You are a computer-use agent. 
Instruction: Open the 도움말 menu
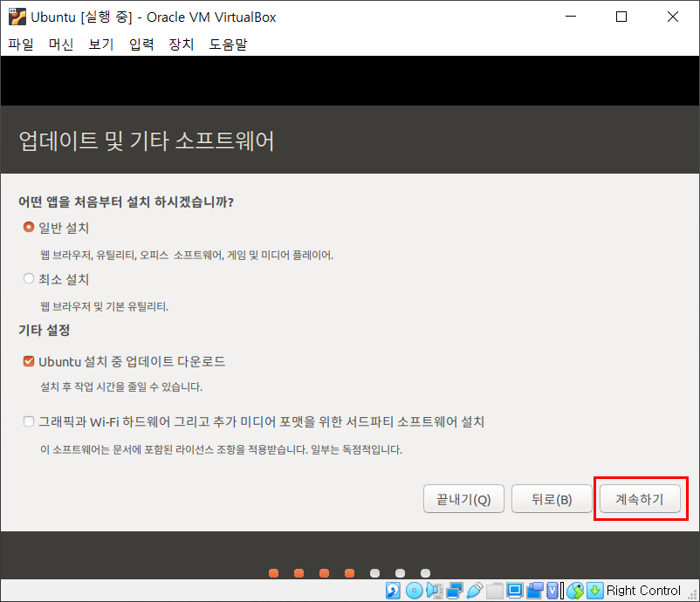tap(228, 44)
